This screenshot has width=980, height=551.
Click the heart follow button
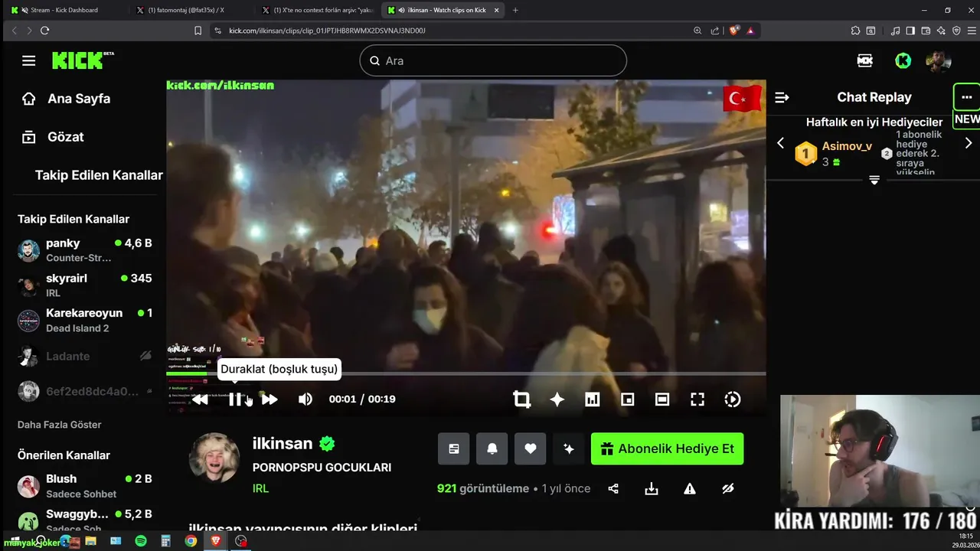click(531, 449)
